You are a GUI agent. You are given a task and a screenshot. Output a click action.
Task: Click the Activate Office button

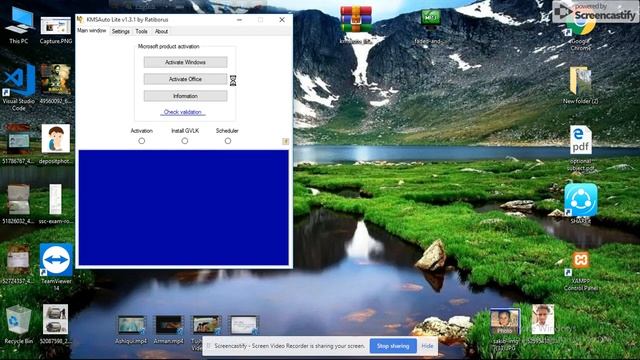click(185, 79)
